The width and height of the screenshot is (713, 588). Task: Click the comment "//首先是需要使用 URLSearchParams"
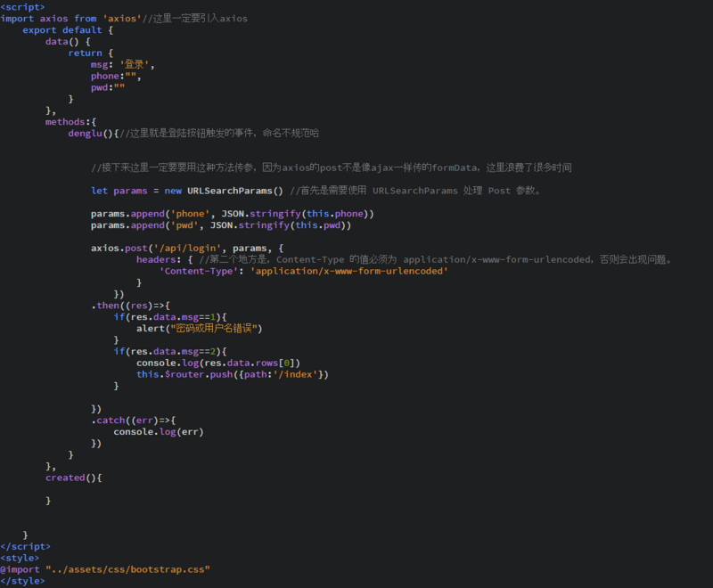pos(415,191)
